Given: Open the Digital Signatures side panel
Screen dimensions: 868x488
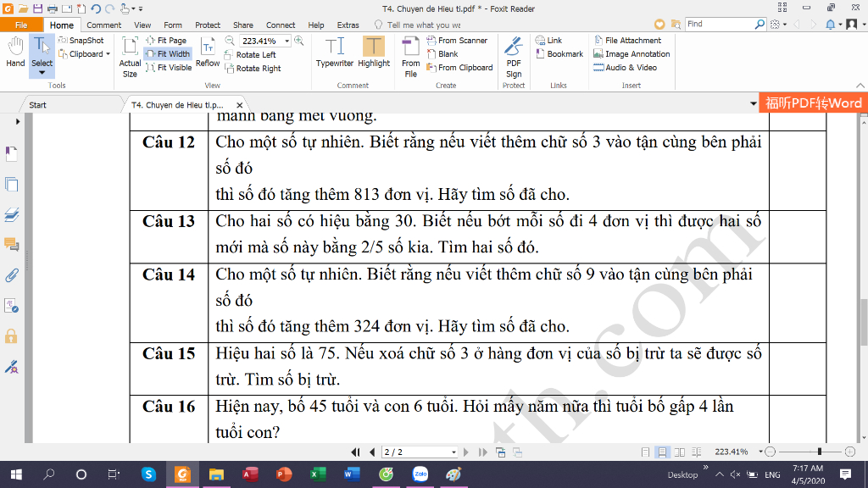Looking at the screenshot, I should [12, 366].
